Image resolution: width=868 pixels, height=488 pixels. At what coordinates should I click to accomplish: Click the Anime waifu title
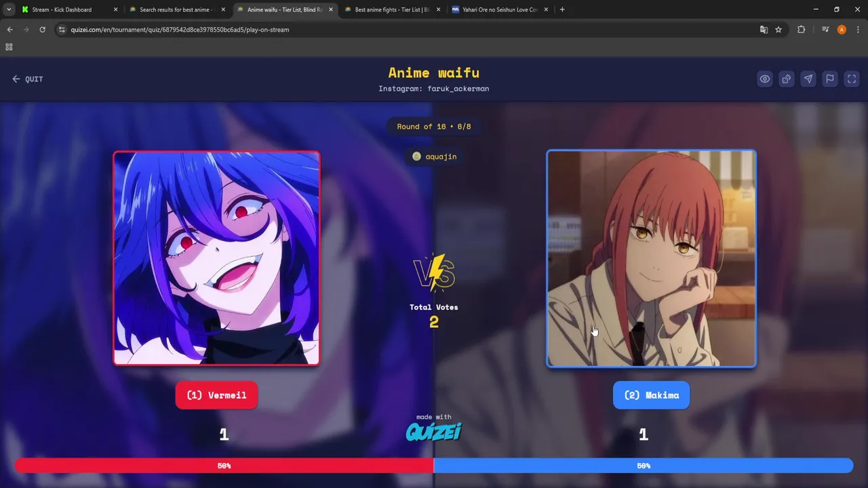[x=434, y=73]
